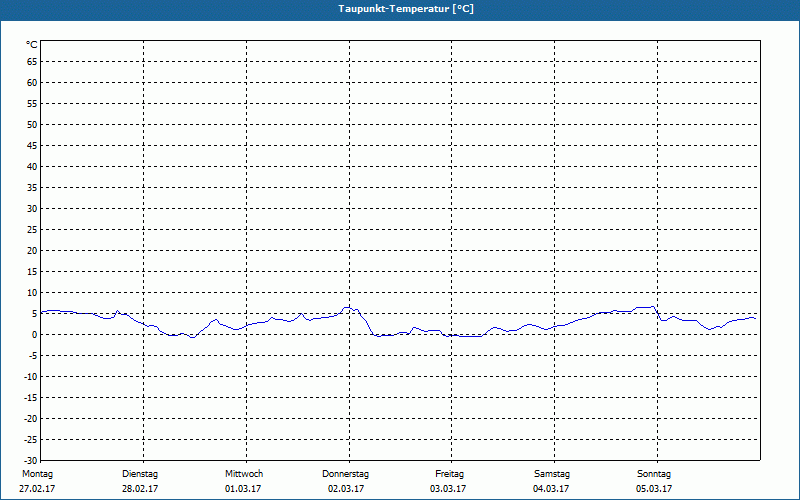Viewport: 800px width, 500px height.
Task: Click the 02.03.17 date label
Action: pyautogui.click(x=346, y=489)
